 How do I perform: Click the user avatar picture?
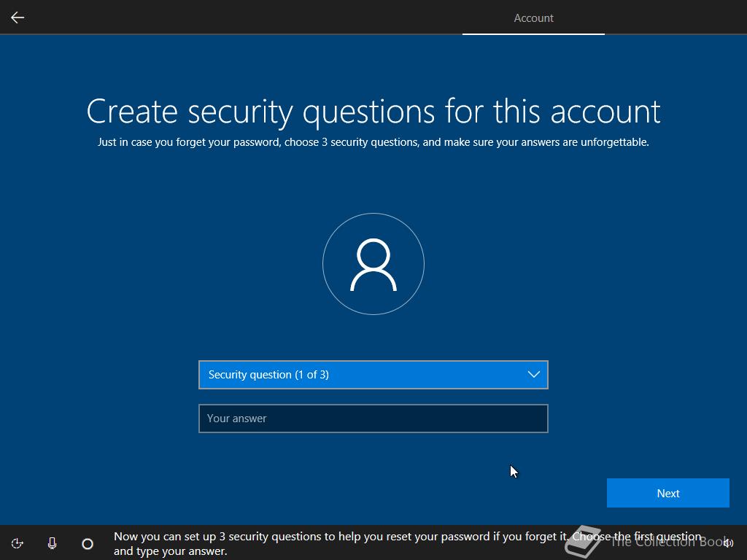(373, 264)
